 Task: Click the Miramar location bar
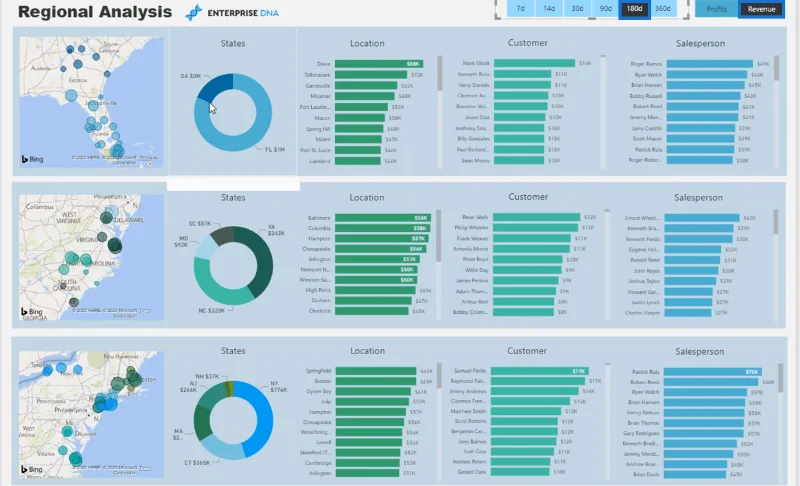365,96
